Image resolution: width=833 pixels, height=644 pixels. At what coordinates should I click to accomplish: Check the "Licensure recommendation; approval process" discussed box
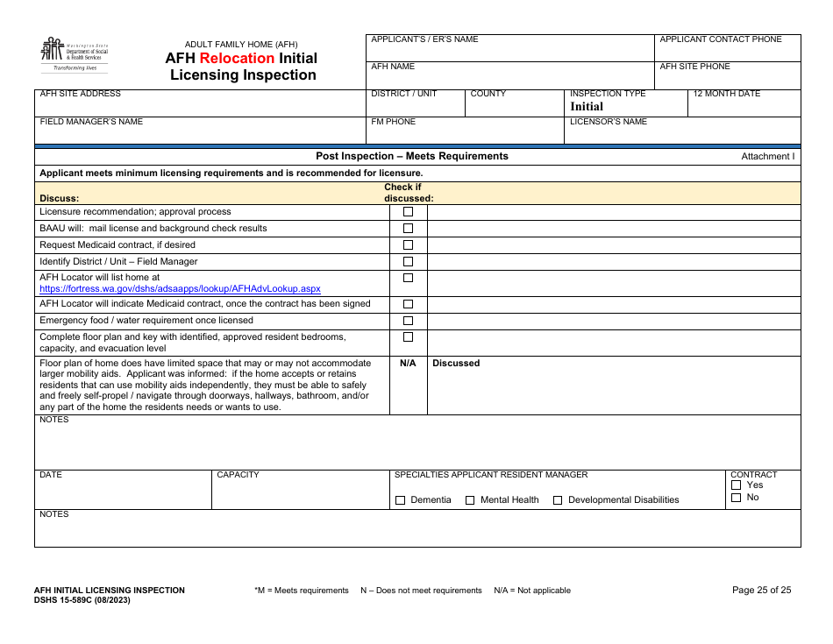click(x=408, y=211)
